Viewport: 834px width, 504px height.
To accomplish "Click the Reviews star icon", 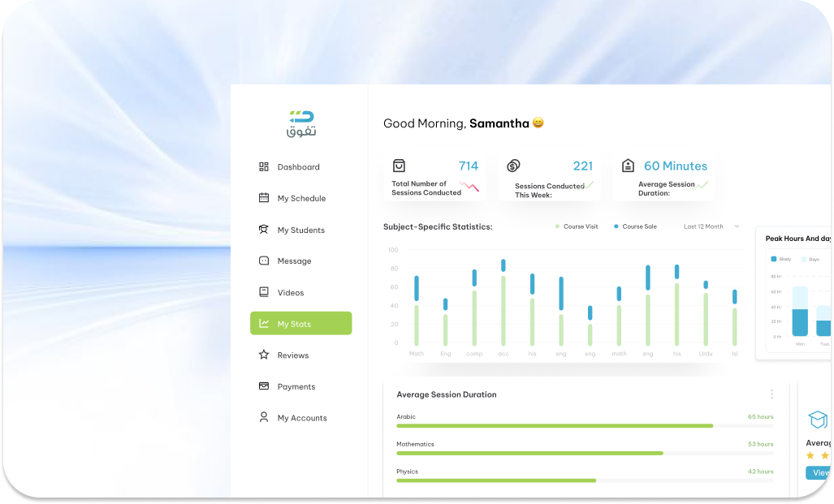I will (x=264, y=355).
